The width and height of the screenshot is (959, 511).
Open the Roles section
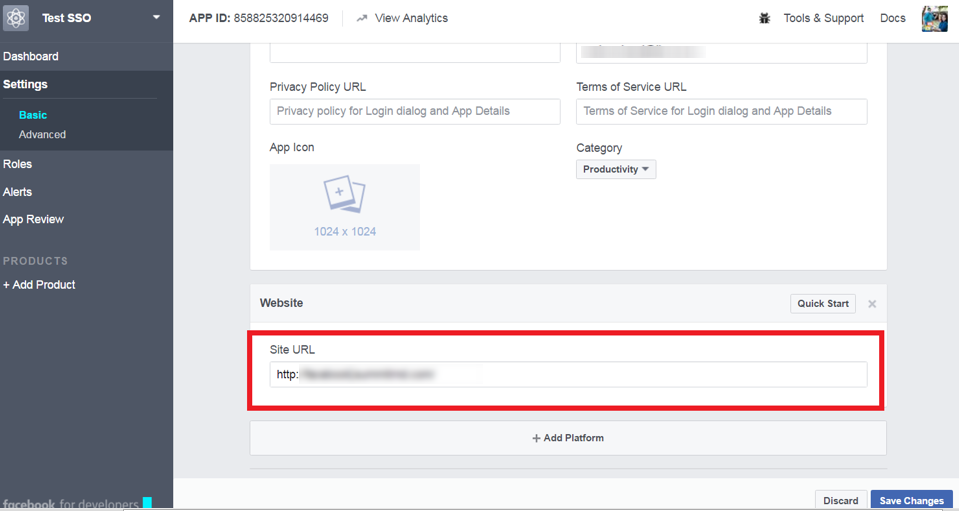coord(18,164)
